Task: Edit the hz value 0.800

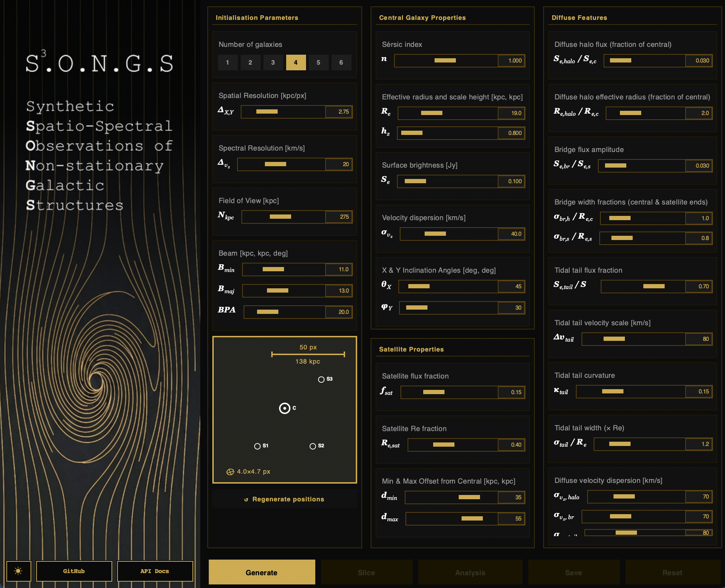Action: click(x=512, y=133)
